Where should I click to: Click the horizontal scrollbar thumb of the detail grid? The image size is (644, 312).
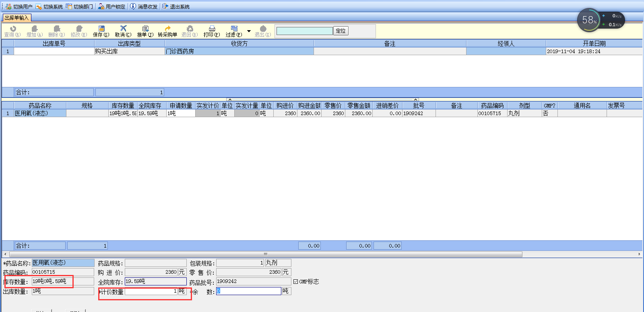tap(266, 254)
